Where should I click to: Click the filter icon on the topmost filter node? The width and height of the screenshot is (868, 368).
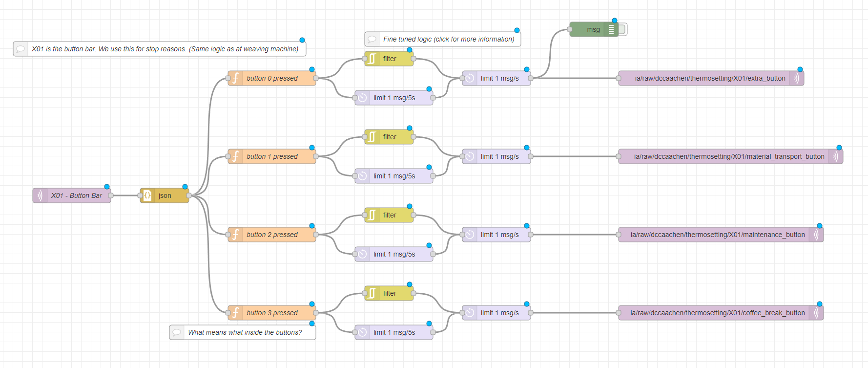coord(372,59)
